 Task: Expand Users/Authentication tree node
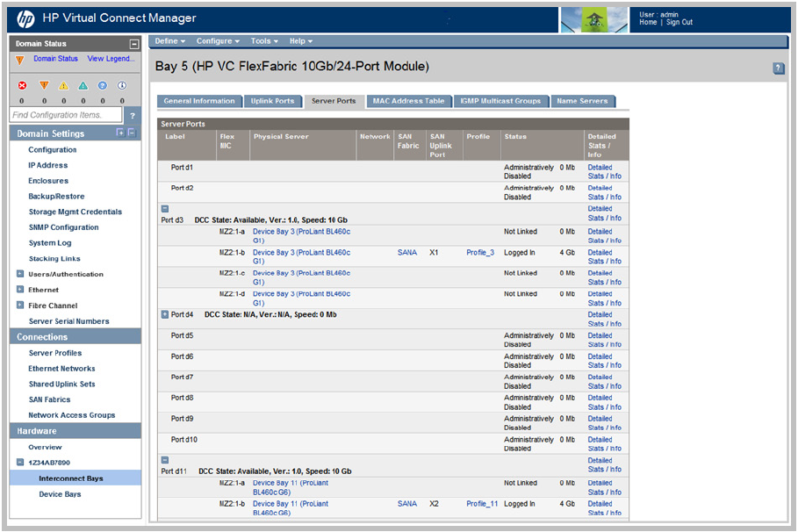pyautogui.click(x=20, y=274)
